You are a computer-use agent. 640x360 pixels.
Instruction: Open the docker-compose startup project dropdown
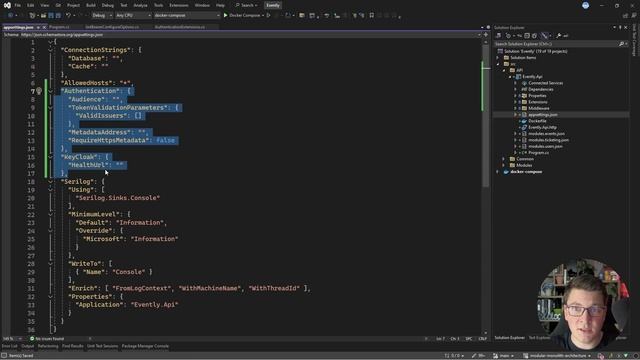pos(187,16)
